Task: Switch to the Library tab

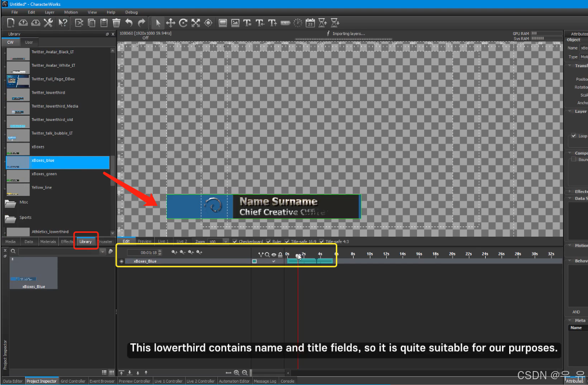Action: point(86,241)
